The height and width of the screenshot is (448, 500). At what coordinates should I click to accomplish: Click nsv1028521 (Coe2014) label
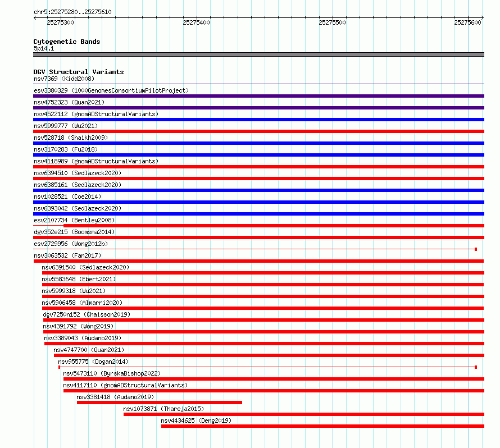tap(67, 196)
